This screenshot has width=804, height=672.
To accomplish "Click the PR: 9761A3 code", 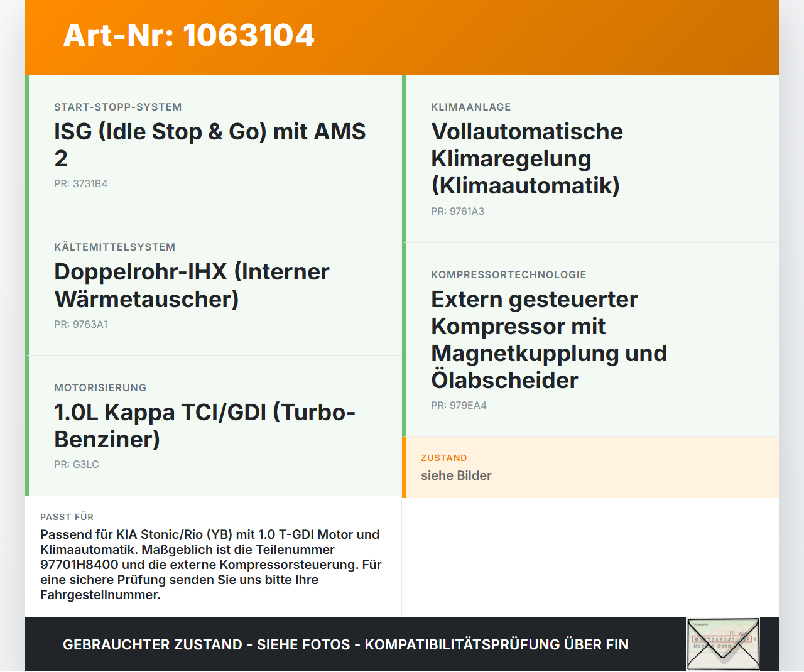I will tap(458, 211).
